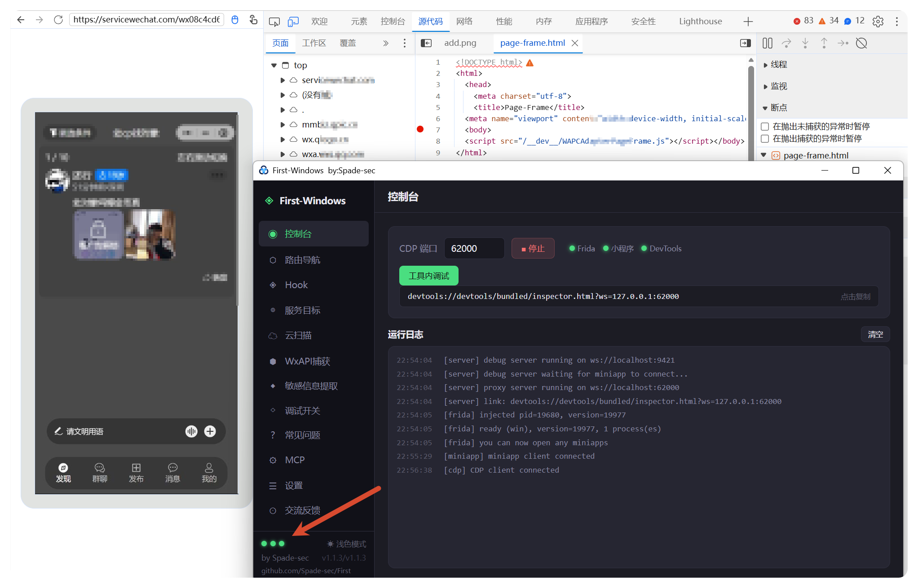Viewport: 918px width, 588px height.
Task: Click the green 工具内调试 button
Action: (x=429, y=276)
